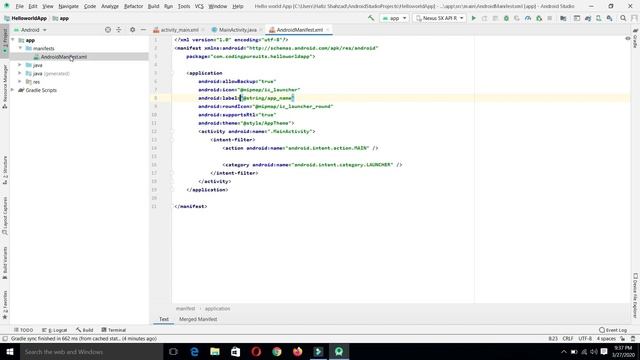640x360 pixels.
Task: Toggle the 1: Project tool window stripe
Action: (4, 40)
